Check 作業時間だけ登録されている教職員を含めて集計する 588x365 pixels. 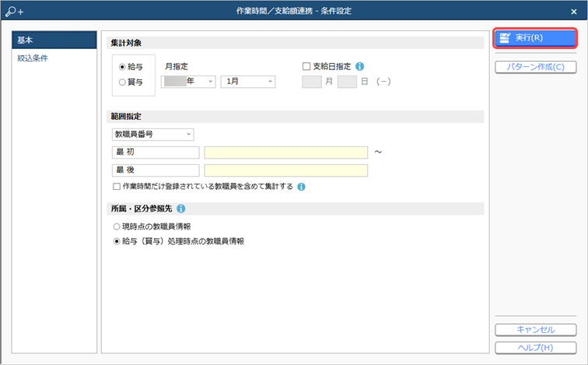coord(117,187)
